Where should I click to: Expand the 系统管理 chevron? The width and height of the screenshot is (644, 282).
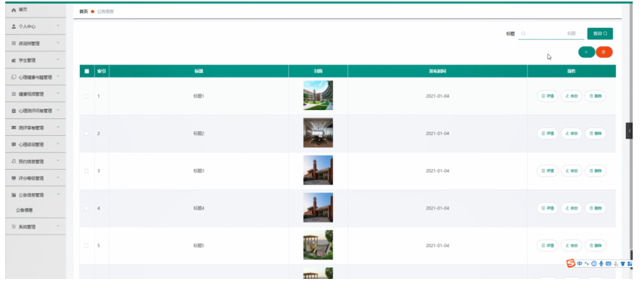[x=58, y=225]
